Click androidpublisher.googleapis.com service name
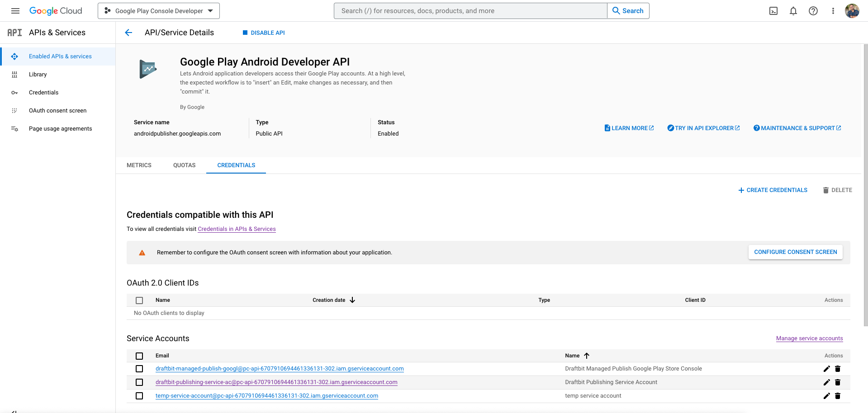This screenshot has width=868, height=413. click(x=177, y=134)
